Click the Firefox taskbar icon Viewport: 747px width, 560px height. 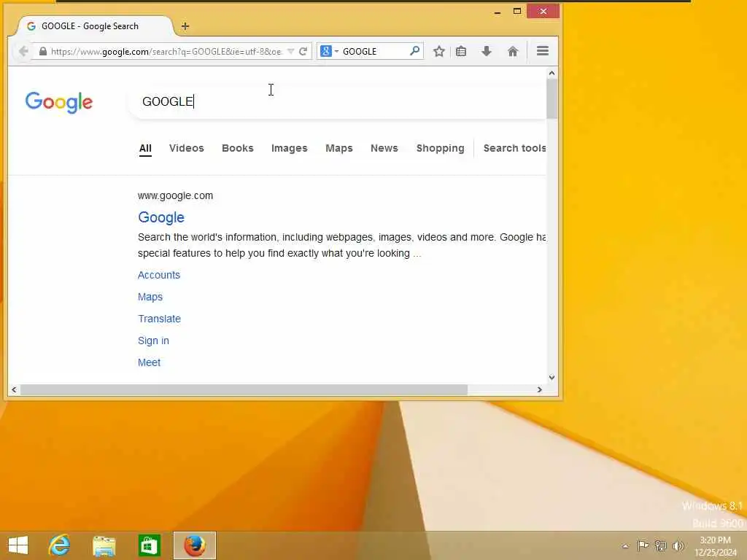click(x=194, y=545)
